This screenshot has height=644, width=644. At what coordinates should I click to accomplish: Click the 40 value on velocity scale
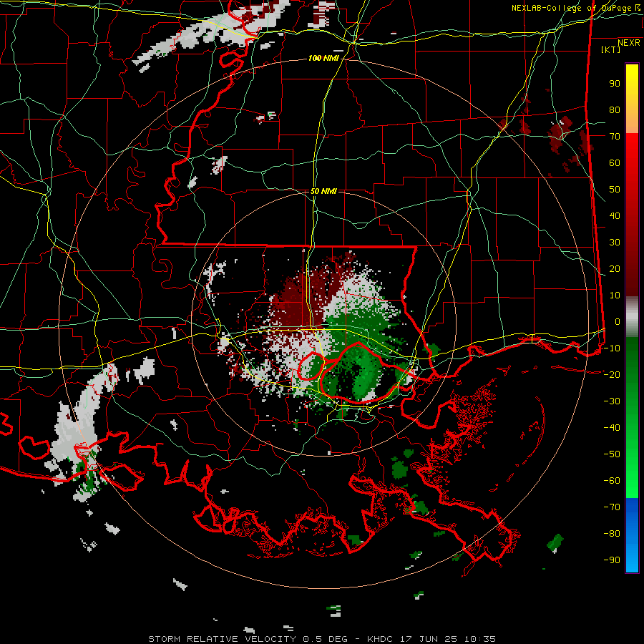(615, 216)
